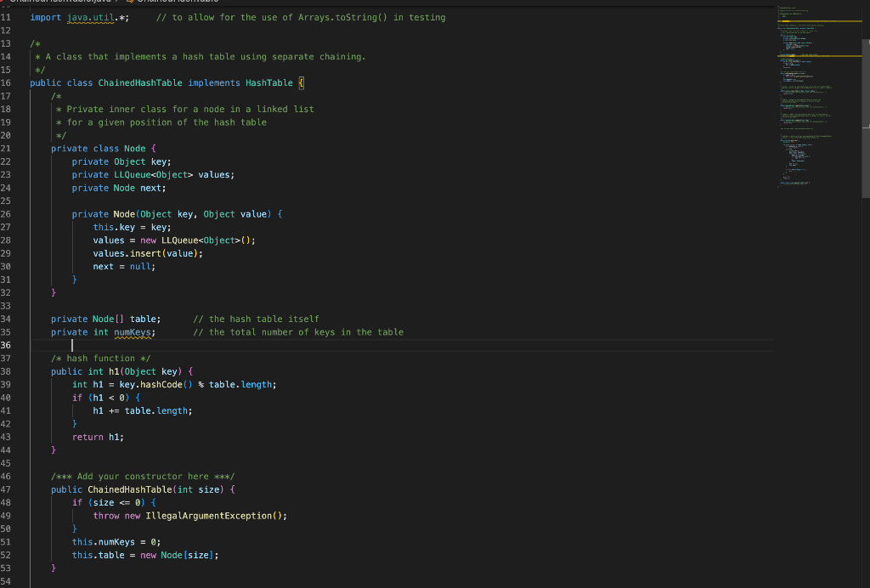Click the LLQueue type on line 23
870x588 pixels.
coord(132,174)
